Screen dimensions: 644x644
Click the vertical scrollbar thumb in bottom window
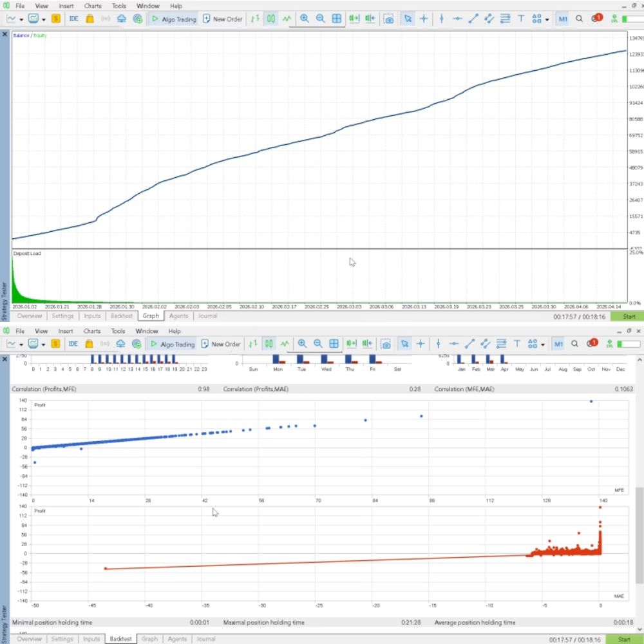[639, 535]
